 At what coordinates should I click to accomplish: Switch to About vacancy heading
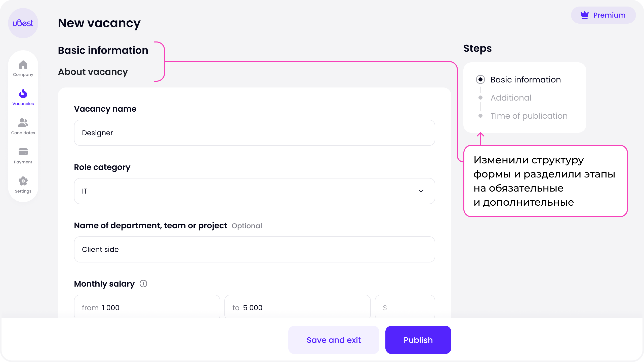tap(93, 72)
